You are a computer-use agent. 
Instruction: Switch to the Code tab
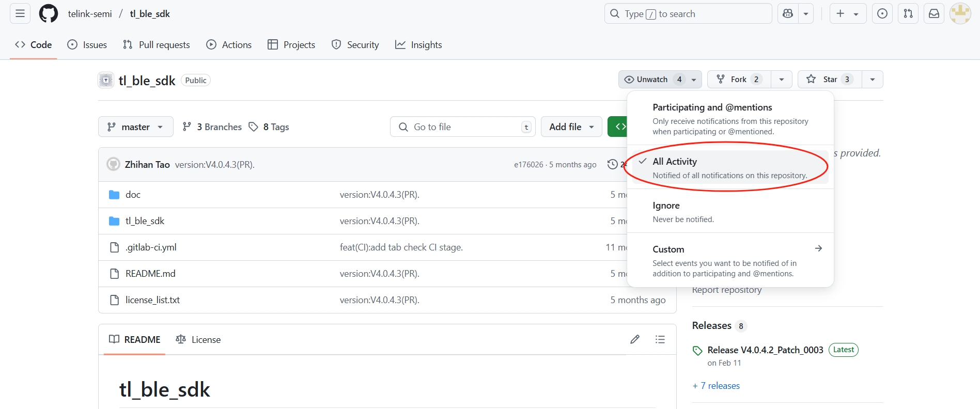tap(34, 45)
